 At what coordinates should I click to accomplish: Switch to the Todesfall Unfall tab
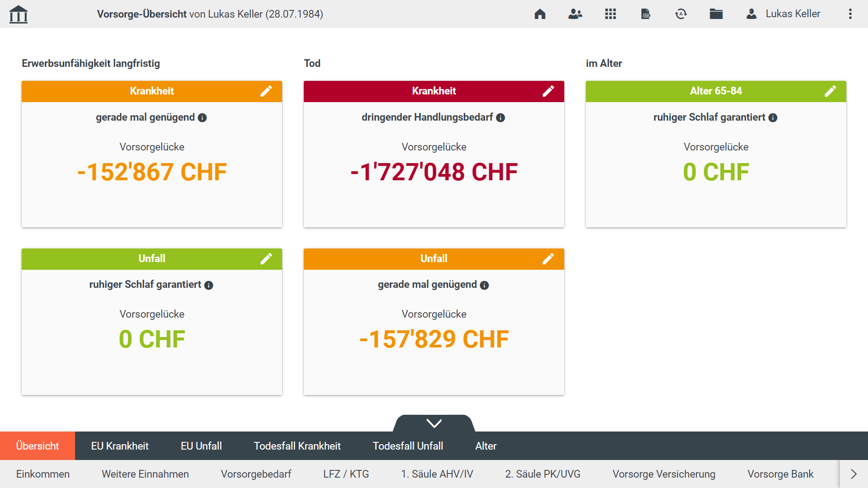(x=408, y=446)
